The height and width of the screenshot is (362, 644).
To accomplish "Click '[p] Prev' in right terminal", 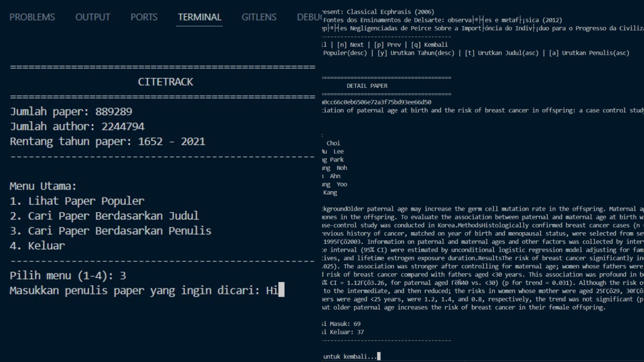I will click(x=387, y=45).
